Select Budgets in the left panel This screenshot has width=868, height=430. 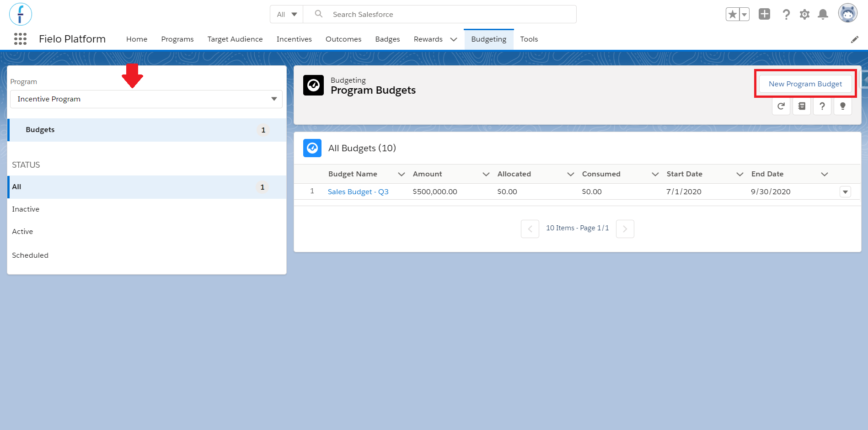pos(147,130)
